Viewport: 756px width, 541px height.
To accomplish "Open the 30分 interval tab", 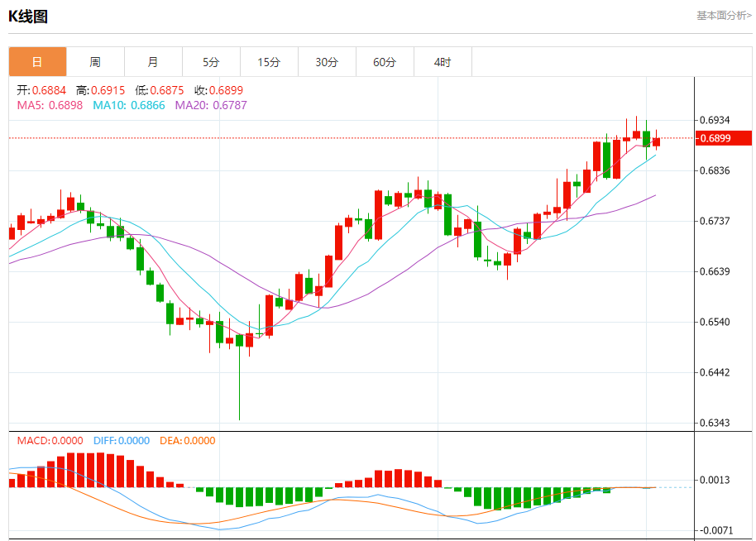I will click(327, 62).
